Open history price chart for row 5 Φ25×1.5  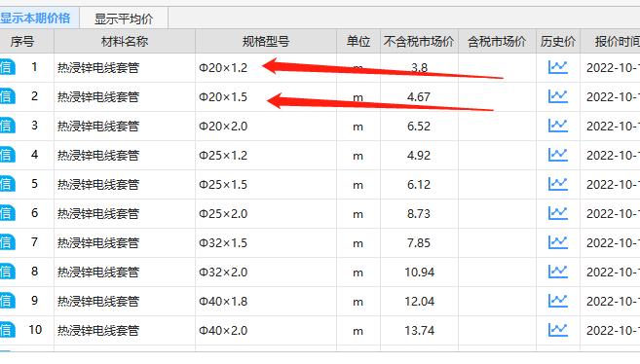pos(557,184)
